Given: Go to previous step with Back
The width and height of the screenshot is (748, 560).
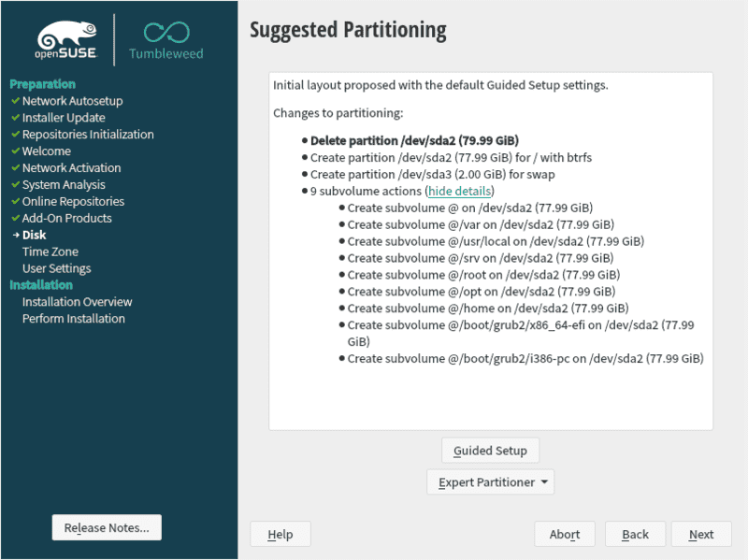Looking at the screenshot, I should tap(635, 535).
